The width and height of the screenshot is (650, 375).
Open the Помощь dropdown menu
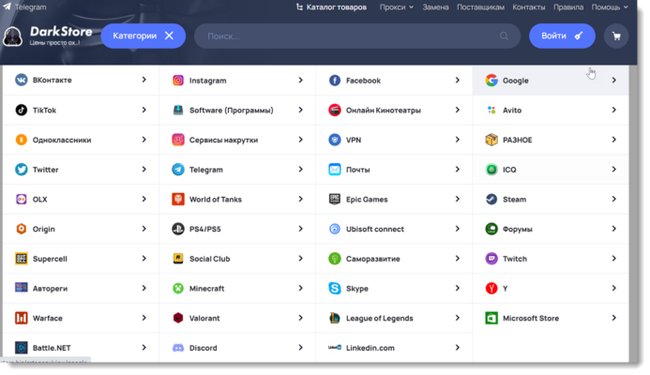click(x=609, y=7)
